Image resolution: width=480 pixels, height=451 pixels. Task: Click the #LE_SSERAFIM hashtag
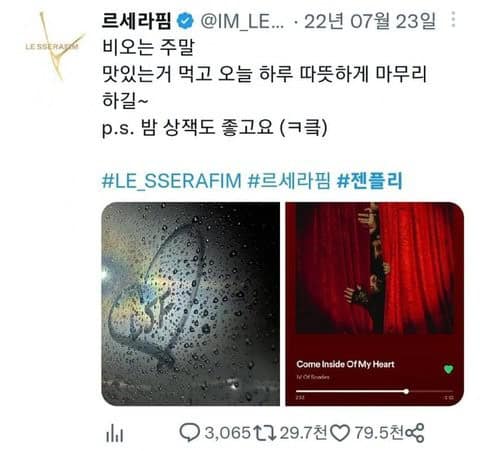[171, 181]
